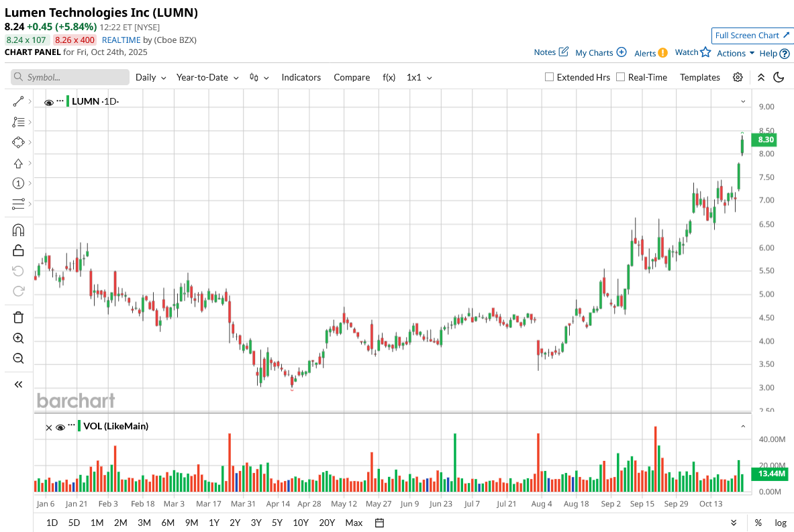Open the Help question mark icon
The height and width of the screenshot is (532, 794).
pos(785,54)
